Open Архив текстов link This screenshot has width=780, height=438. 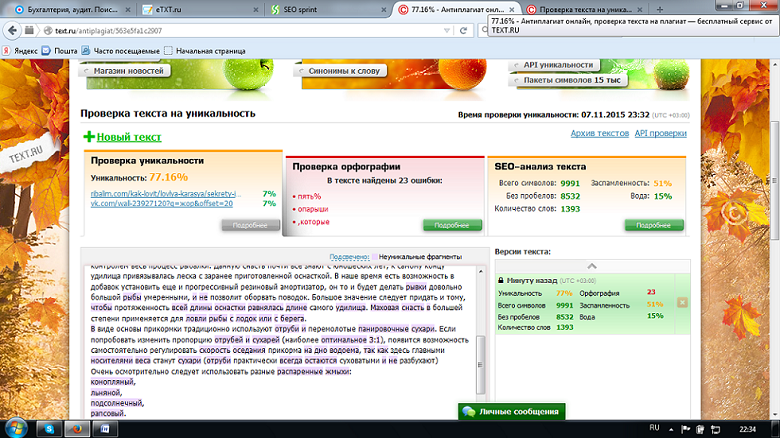[x=599, y=133]
